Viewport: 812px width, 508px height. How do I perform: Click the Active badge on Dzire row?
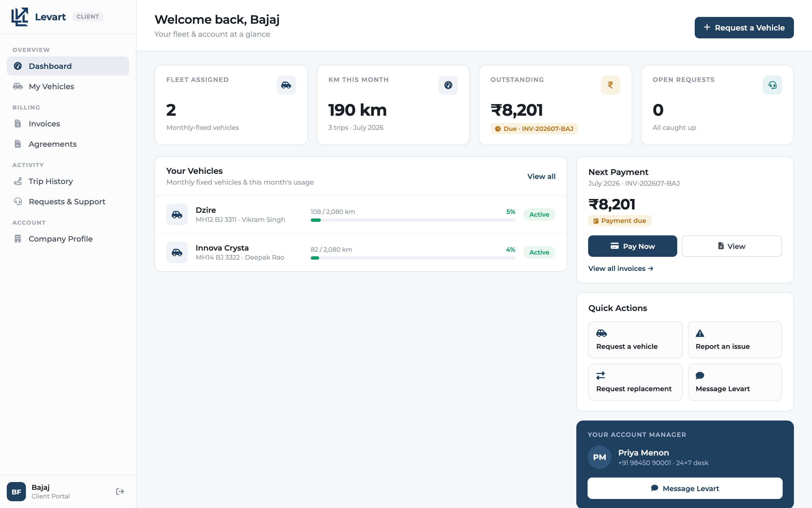(539, 214)
